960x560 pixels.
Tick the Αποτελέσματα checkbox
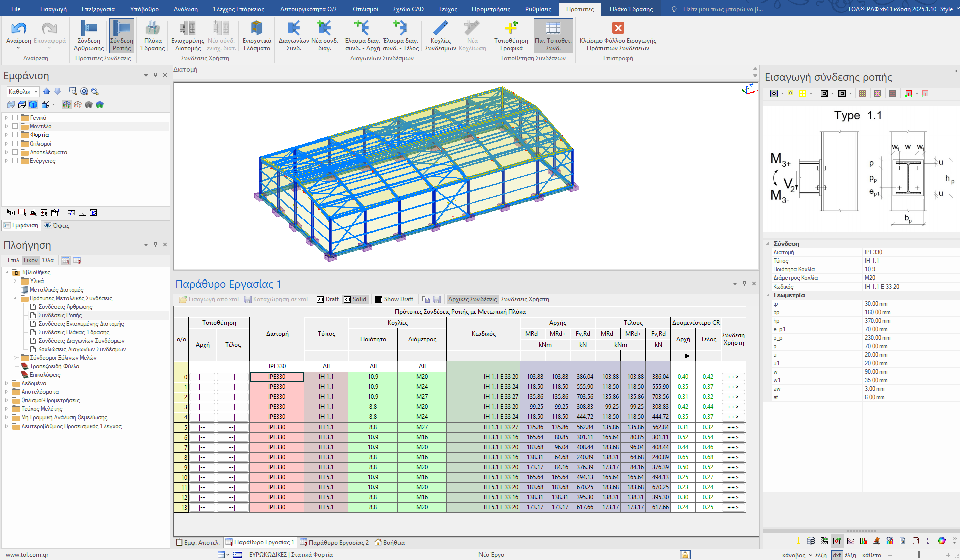pos(15,152)
